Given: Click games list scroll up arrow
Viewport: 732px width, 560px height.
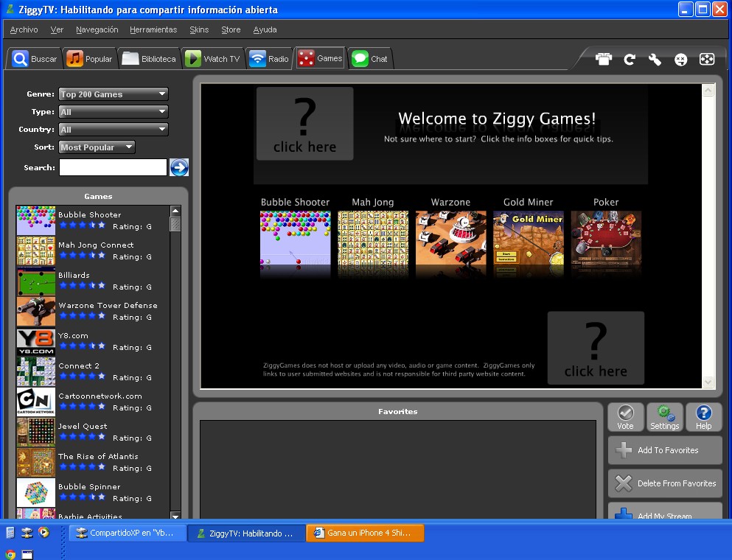Looking at the screenshot, I should pos(175,211).
